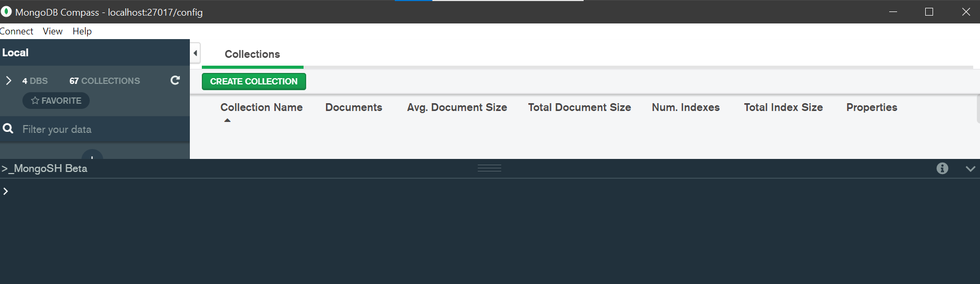
Task: Expand the databases list chevron
Action: [9, 81]
